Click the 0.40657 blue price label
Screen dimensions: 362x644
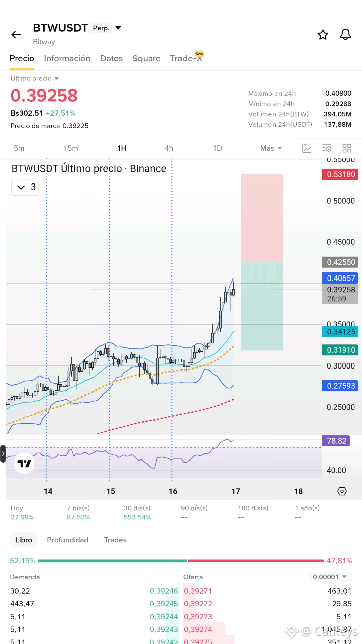[x=340, y=278]
